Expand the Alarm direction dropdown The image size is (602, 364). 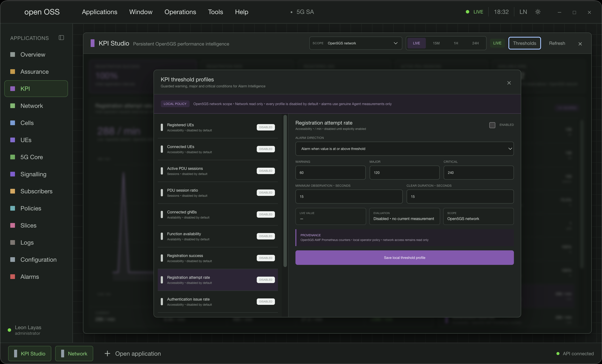click(x=404, y=149)
